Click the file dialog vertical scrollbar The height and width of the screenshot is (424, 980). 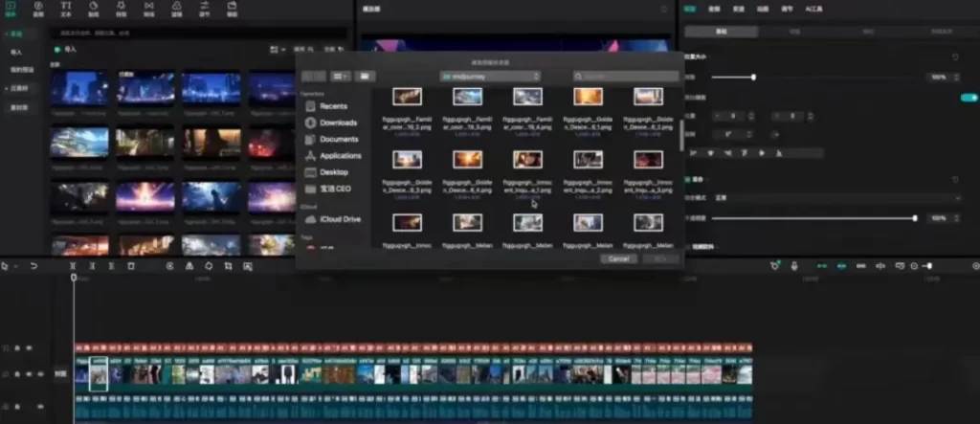pos(681,134)
